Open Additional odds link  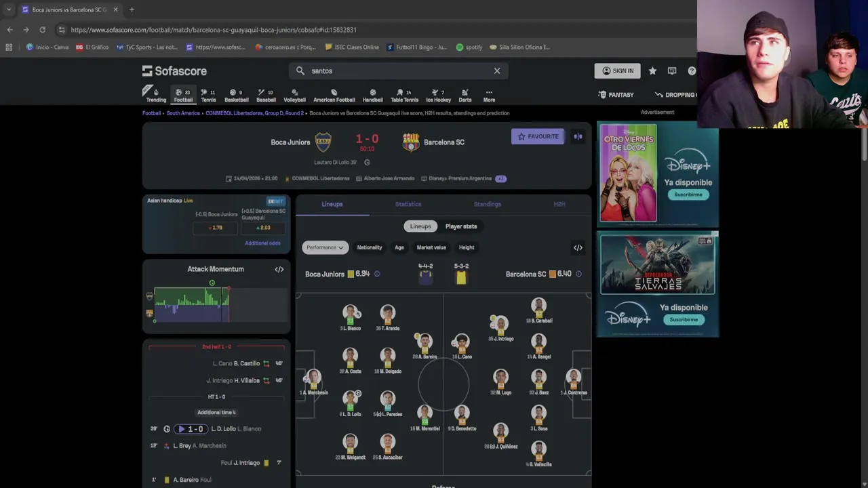pos(262,243)
